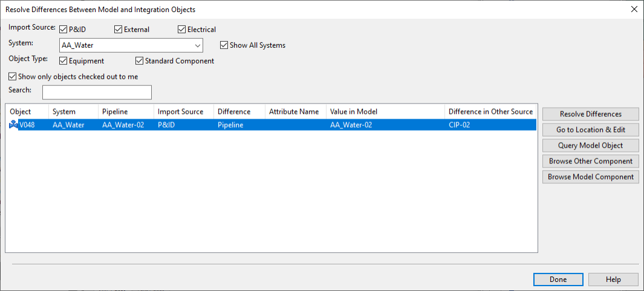Toggle the Standard Component checkbox

click(140, 61)
